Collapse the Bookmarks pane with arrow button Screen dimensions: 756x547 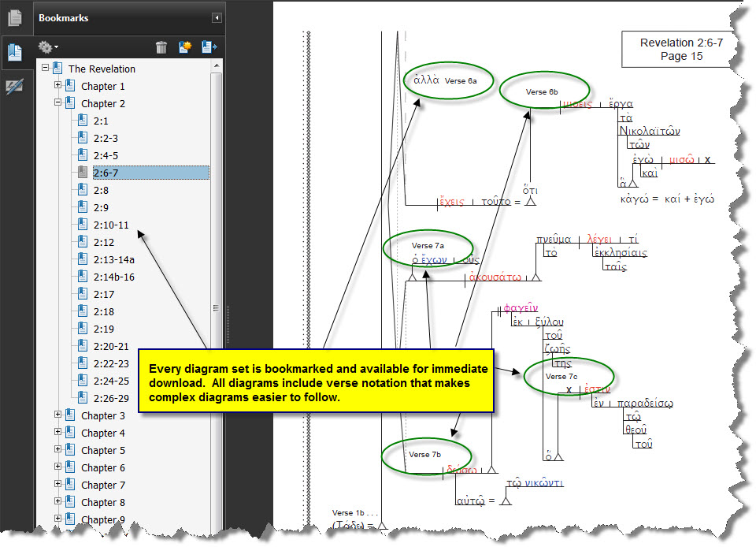click(217, 17)
